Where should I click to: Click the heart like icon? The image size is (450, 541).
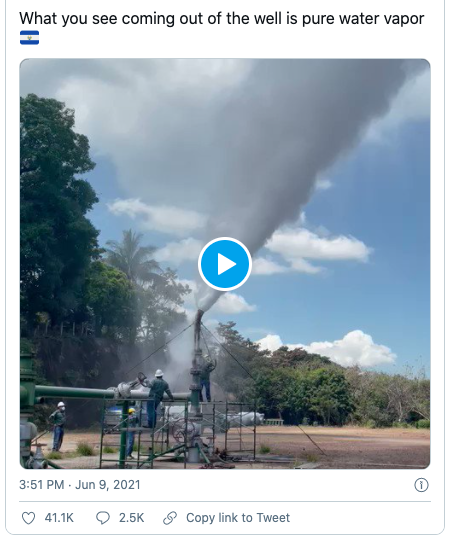tap(28, 518)
